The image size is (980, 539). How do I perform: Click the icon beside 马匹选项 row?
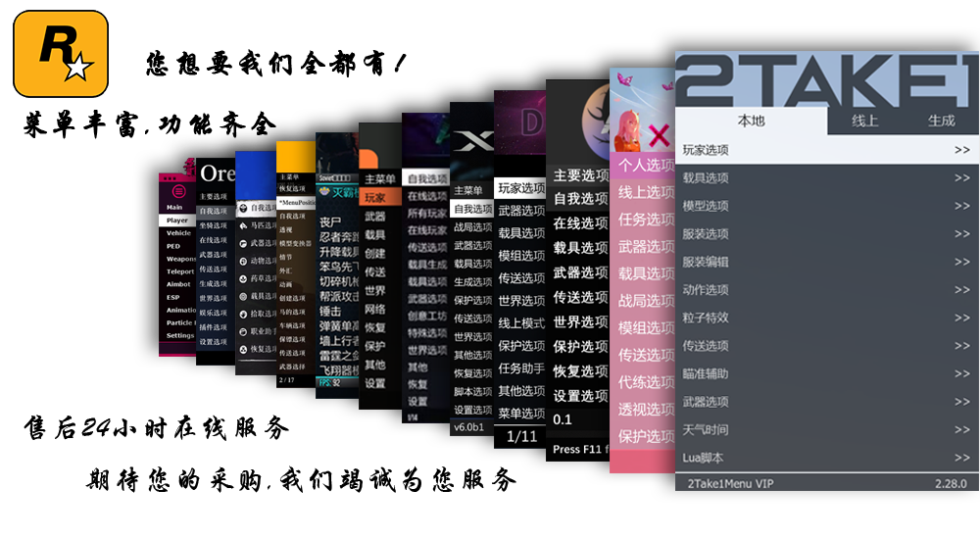(x=243, y=225)
